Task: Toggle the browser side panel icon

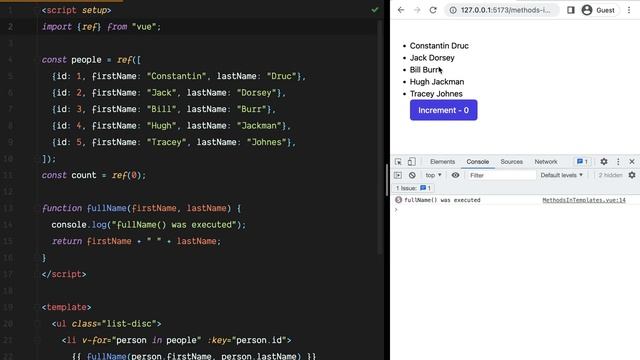Action: [x=571, y=10]
